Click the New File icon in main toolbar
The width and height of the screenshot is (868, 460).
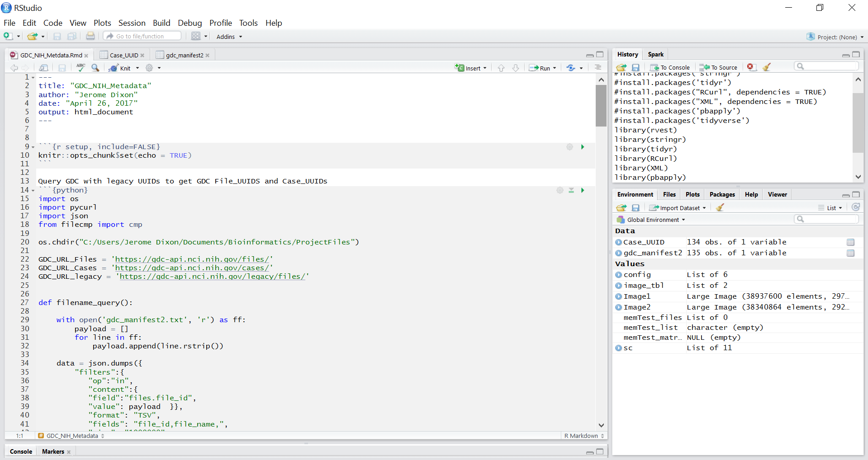click(x=8, y=36)
